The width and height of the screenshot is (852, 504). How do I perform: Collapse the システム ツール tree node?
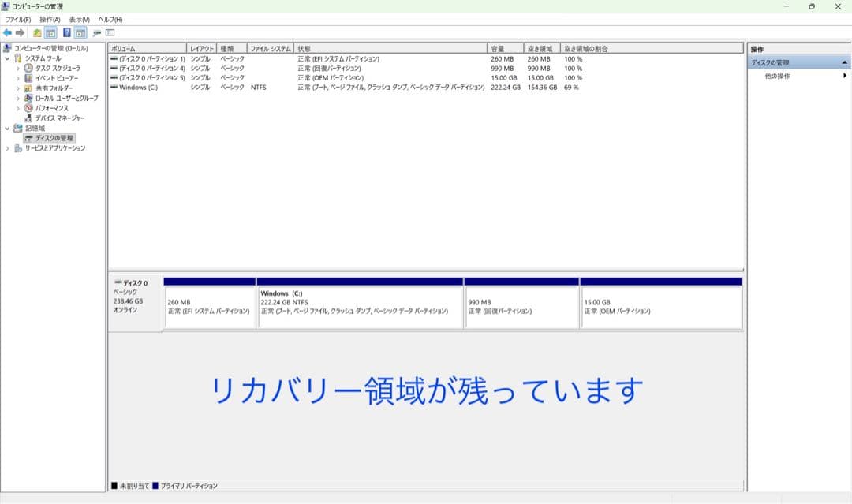pyautogui.click(x=7, y=58)
